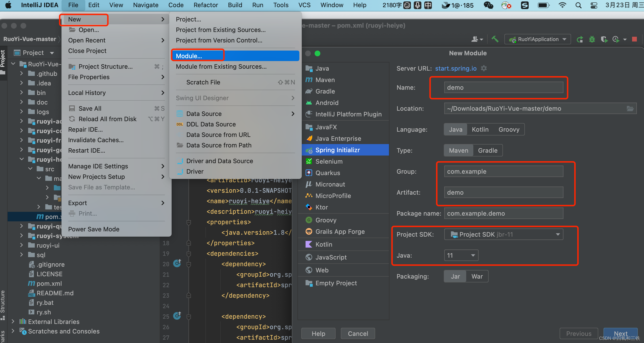Image resolution: width=644 pixels, height=343 pixels.
Task: Click the Server URL settings gear
Action: tap(484, 68)
